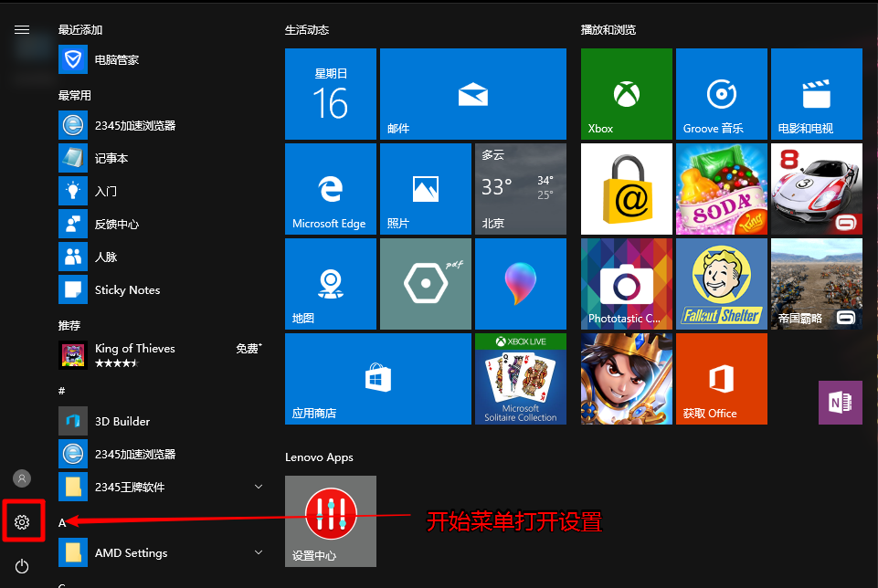Open the 应用商店 store tile
Image resolution: width=878 pixels, height=588 pixels.
(x=378, y=379)
